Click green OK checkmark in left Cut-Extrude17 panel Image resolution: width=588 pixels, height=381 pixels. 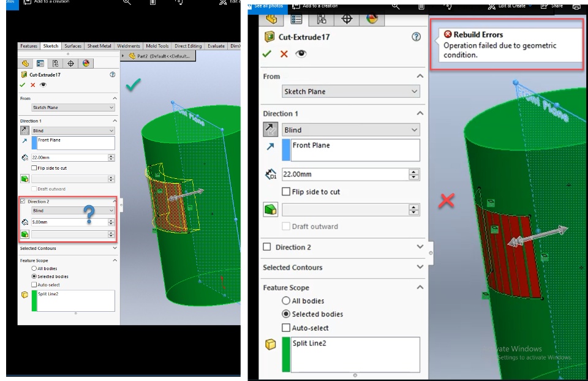23,85
